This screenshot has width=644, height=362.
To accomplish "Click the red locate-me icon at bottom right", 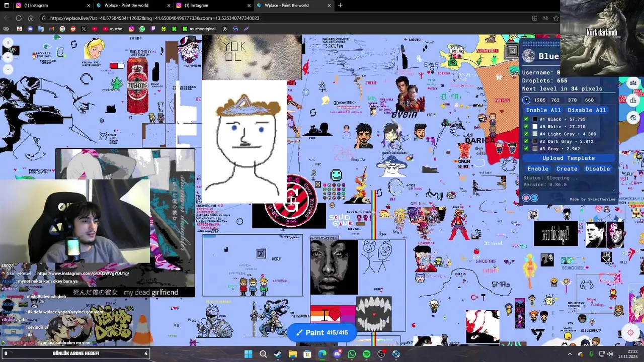I will coord(630,333).
